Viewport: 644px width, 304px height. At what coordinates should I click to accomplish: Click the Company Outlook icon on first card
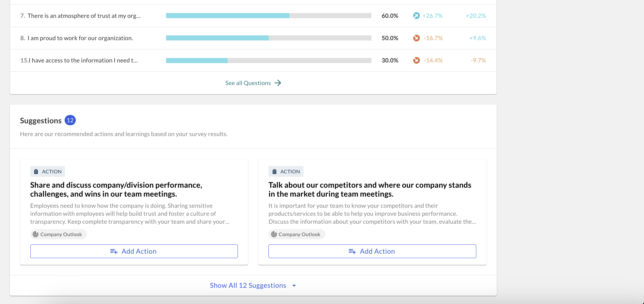(x=36, y=234)
